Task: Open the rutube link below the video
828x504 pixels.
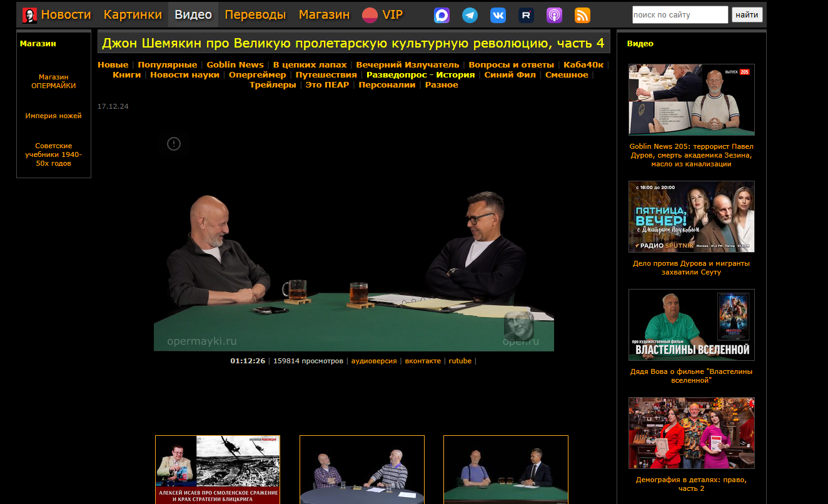Action: pyautogui.click(x=460, y=361)
